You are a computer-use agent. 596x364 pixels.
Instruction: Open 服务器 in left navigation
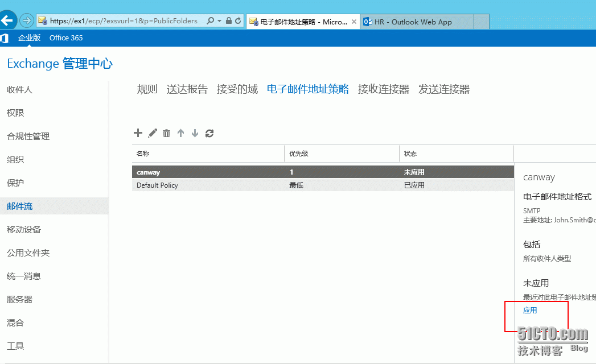click(20, 299)
